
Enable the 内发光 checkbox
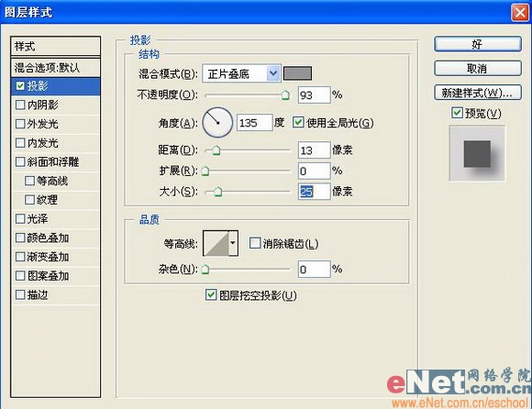coord(20,143)
